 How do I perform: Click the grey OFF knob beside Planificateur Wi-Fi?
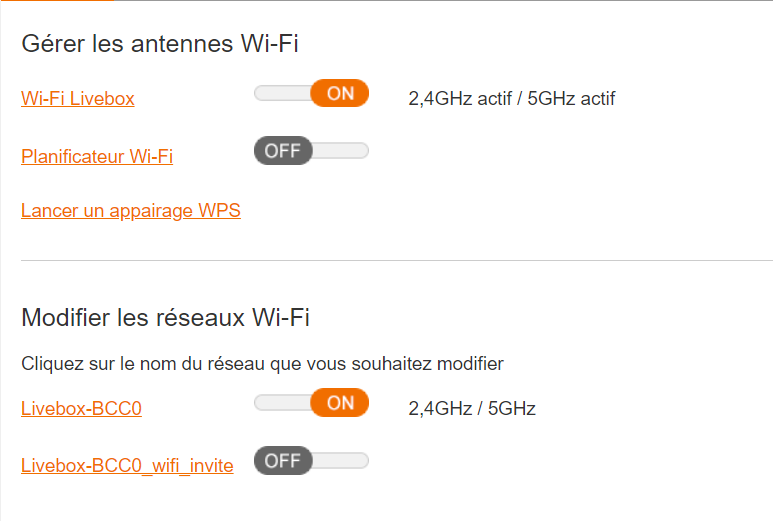[x=283, y=151]
